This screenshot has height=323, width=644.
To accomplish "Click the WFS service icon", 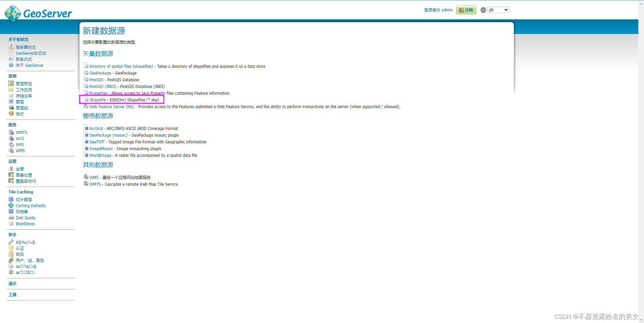I will (11, 144).
